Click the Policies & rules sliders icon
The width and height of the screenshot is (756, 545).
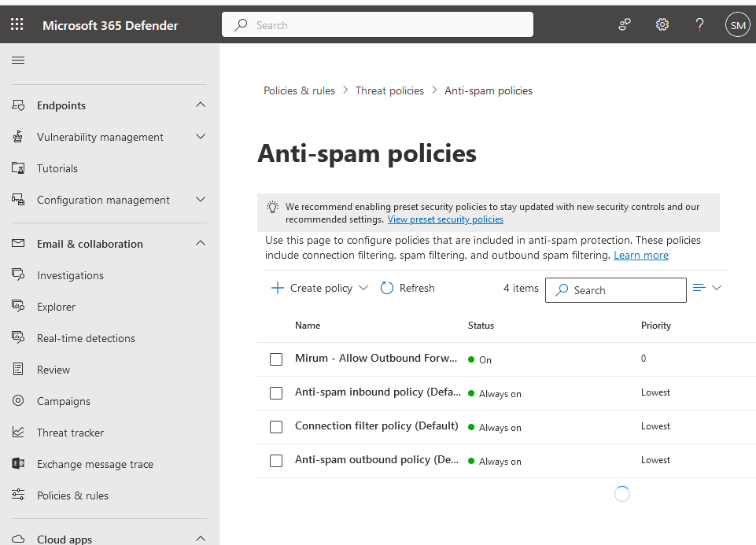point(18,495)
